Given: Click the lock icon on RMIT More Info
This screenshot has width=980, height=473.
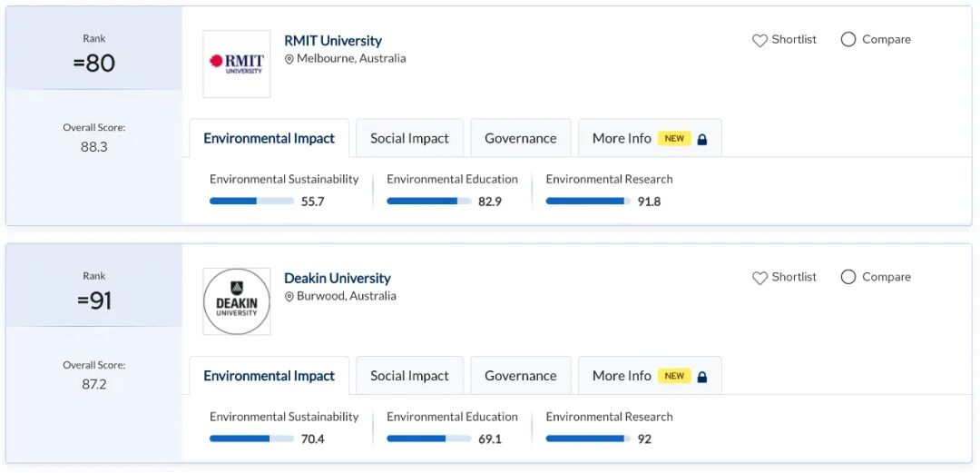Looking at the screenshot, I should click(x=702, y=139).
